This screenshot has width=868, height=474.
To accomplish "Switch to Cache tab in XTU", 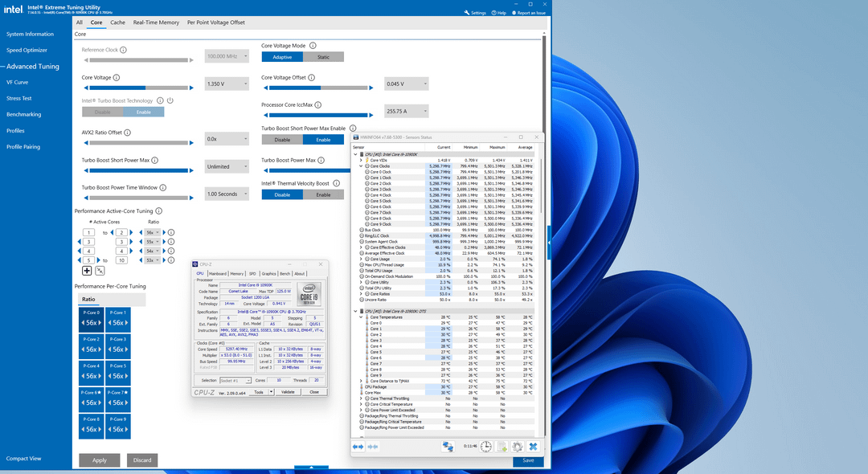I will pos(117,22).
